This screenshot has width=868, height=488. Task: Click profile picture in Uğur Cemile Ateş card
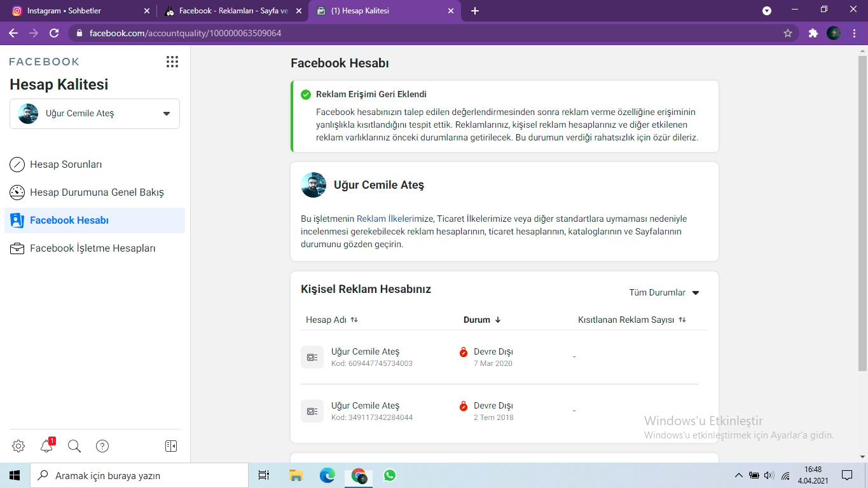tap(313, 185)
